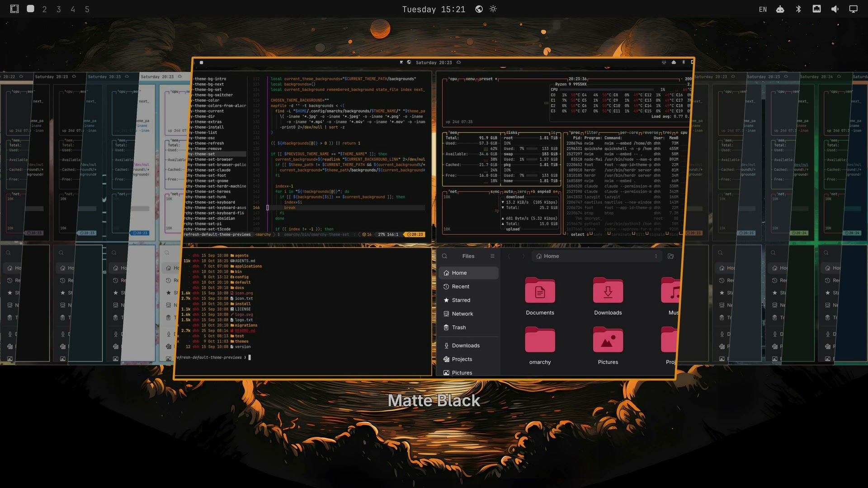This screenshot has width=868, height=488.
Task: Click the volume speaker icon in top bar
Action: (835, 9)
